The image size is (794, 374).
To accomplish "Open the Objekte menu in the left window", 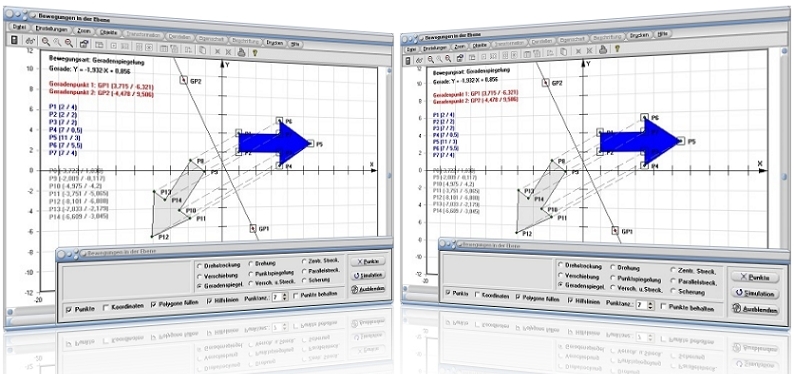I will coord(109,33).
